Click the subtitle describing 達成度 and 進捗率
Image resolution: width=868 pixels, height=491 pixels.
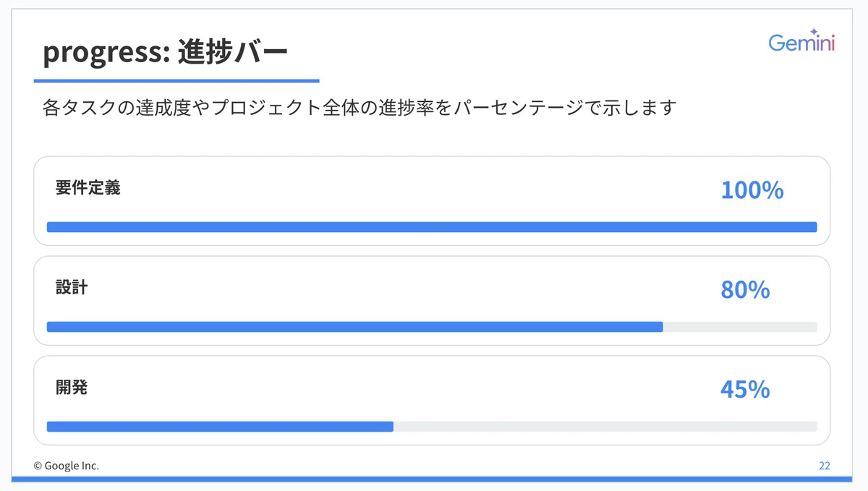359,108
